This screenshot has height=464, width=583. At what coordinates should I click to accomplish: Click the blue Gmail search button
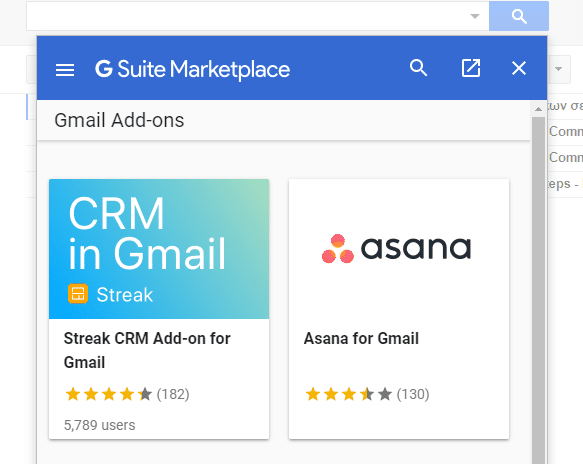click(519, 16)
